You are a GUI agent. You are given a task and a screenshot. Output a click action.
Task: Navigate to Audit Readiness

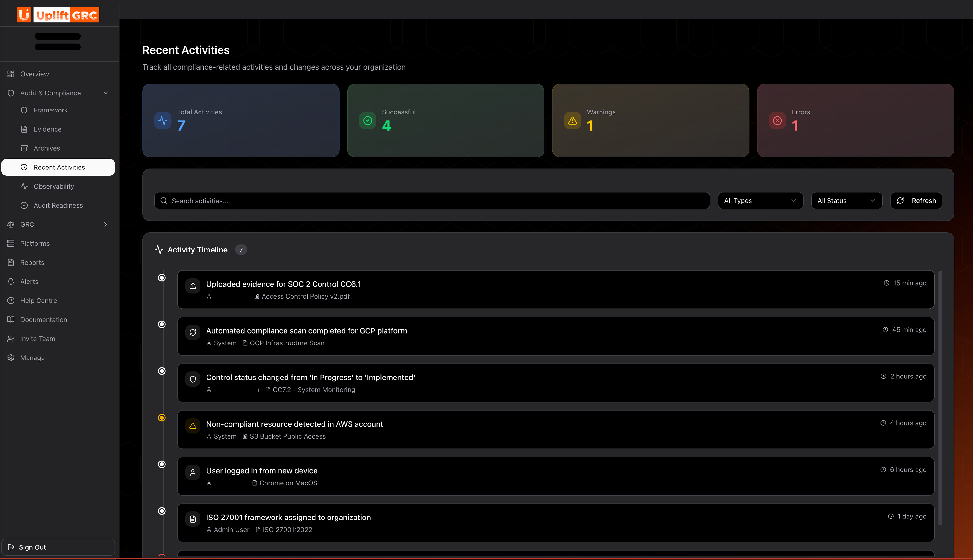(x=58, y=205)
